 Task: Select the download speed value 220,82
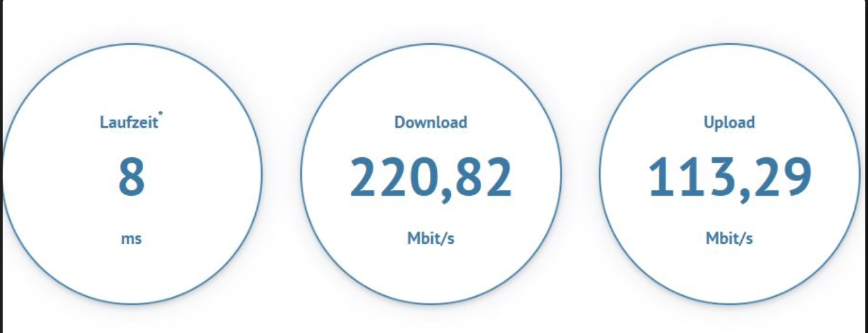(431, 178)
